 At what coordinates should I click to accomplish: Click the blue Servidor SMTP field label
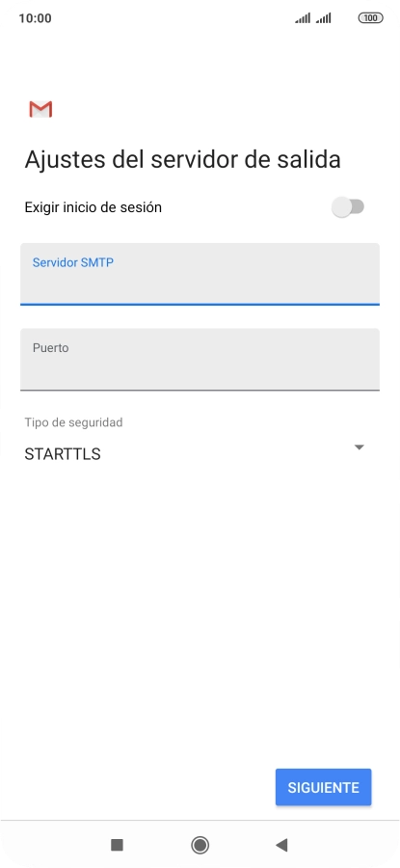click(x=73, y=263)
